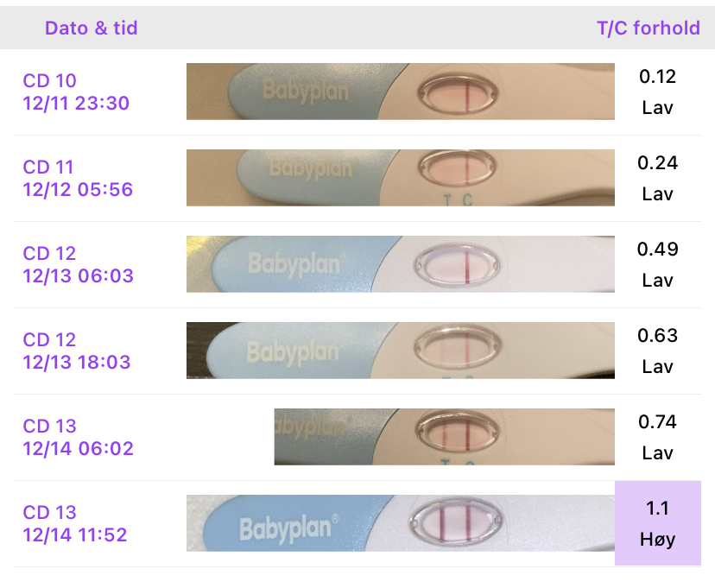Open test strip photo from 12/11 23:30
Image resolution: width=715 pixels, height=588 pixels.
click(401, 92)
